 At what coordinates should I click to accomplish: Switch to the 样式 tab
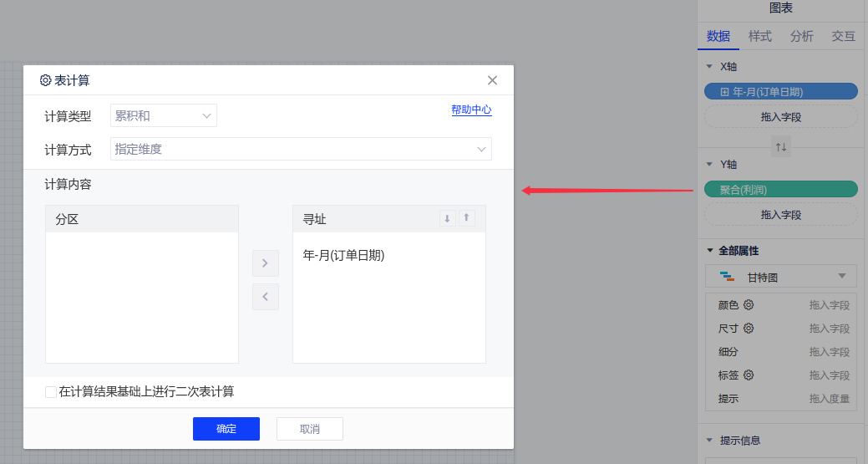[759, 36]
